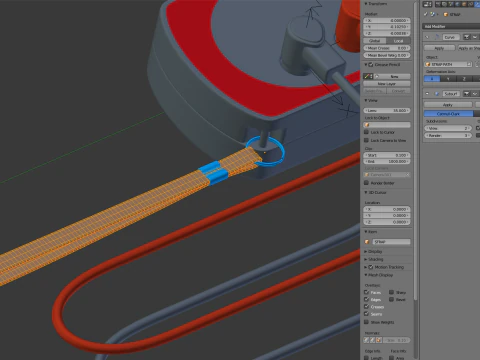
Task: Collapse the Transform panel
Action: point(366,4)
